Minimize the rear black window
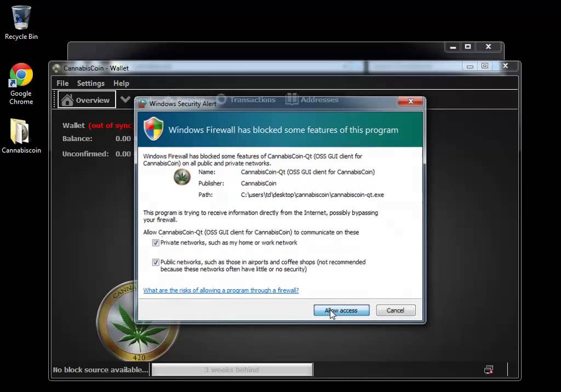The height and width of the screenshot is (392, 561). coord(453,47)
